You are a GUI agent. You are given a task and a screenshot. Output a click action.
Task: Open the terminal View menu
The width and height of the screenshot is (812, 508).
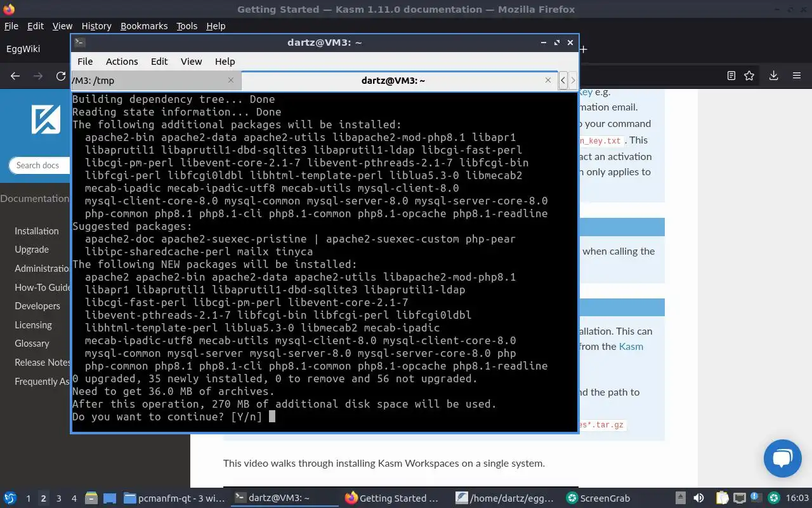coord(191,62)
